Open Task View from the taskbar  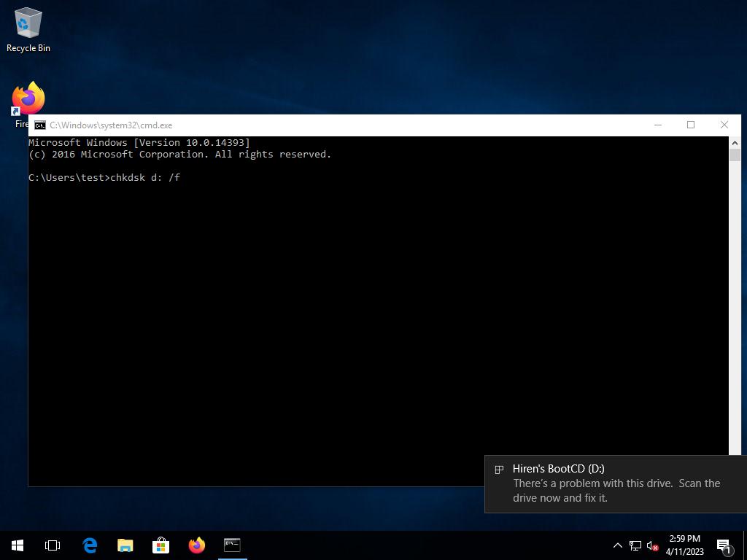point(53,545)
